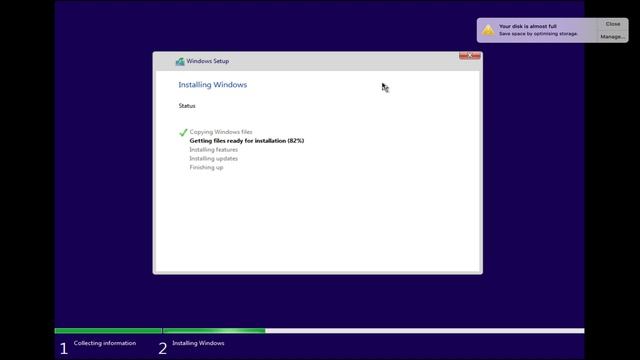This screenshot has width=640, height=360.
Task: Select the 'Copying Windows files' status line
Action: (221, 132)
